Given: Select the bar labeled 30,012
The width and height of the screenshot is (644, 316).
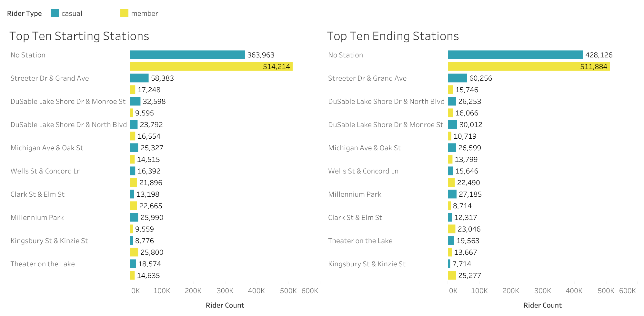Looking at the screenshot, I should (x=452, y=124).
